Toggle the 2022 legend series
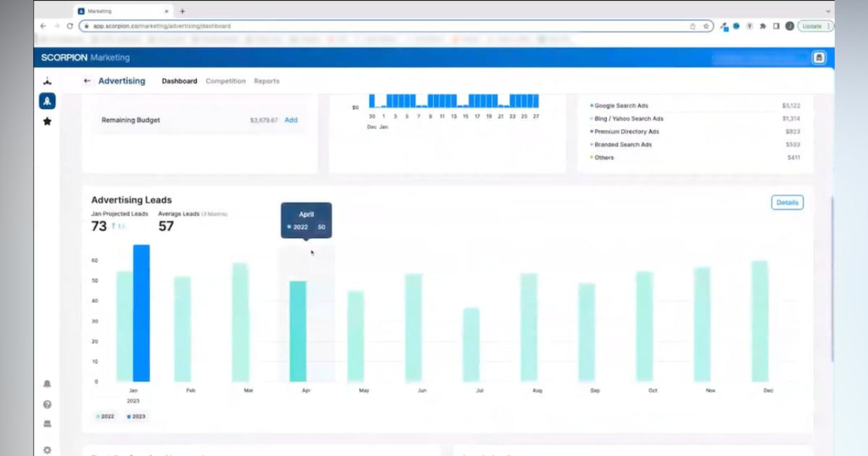 click(x=105, y=417)
